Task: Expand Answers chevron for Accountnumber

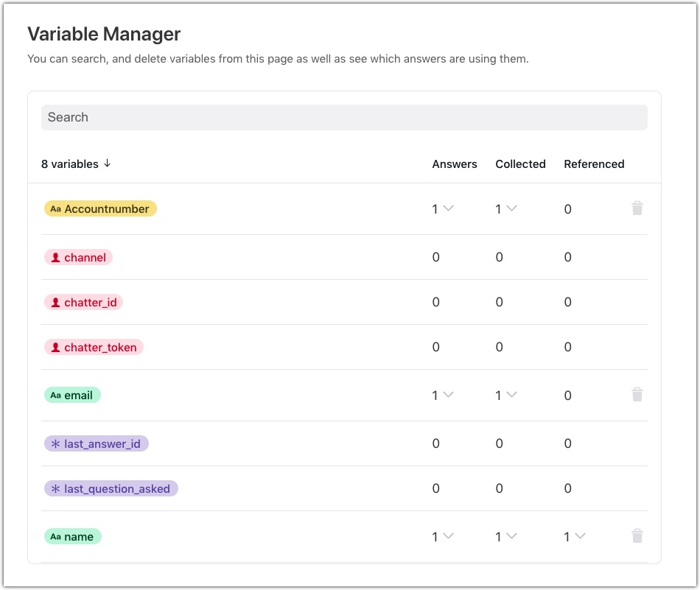Action: (447, 208)
